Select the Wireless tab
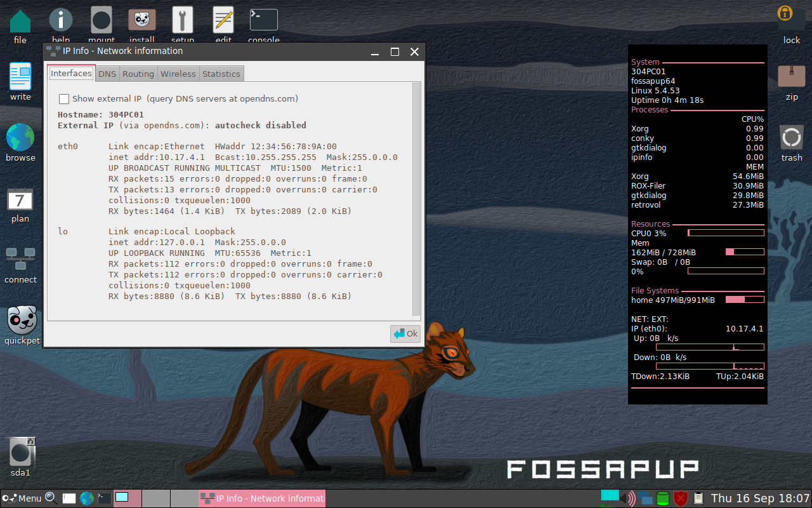 [x=178, y=74]
